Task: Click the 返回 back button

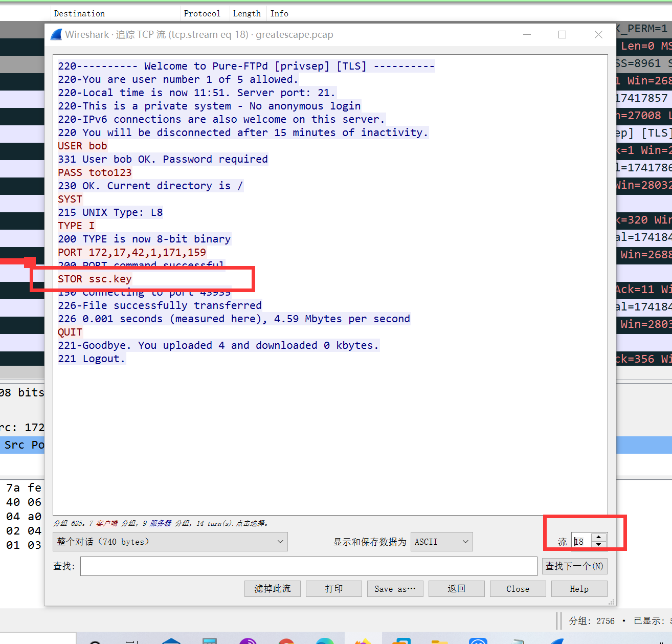Action: [x=457, y=589]
